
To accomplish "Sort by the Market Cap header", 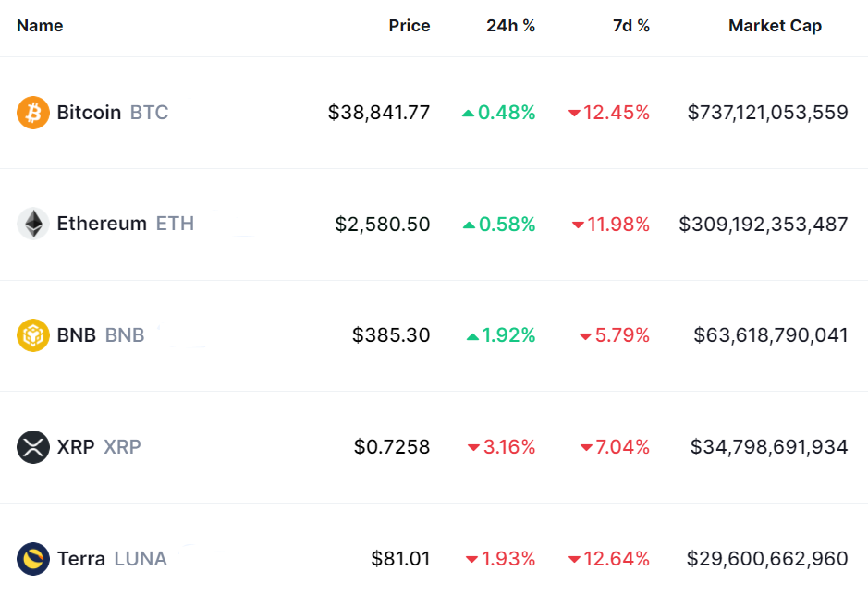I will point(775,26).
